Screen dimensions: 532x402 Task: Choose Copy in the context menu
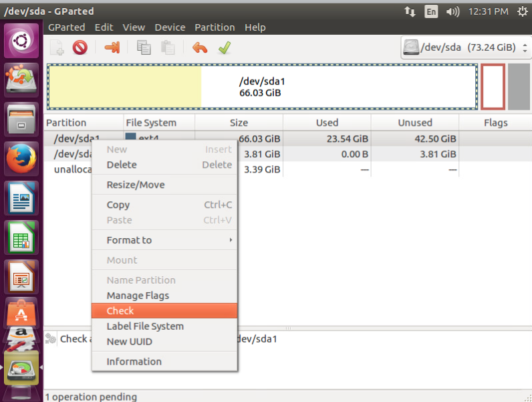164,205
